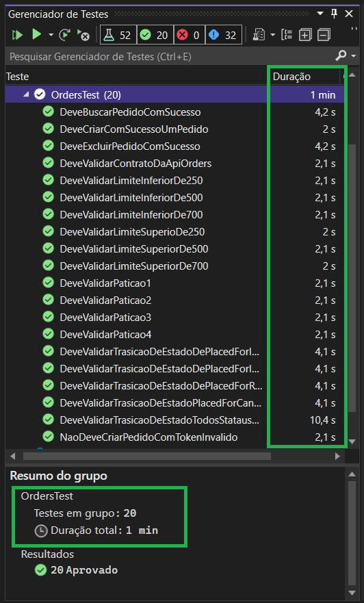Select DeveExcluirPedidoComSucesso test

(x=130, y=146)
